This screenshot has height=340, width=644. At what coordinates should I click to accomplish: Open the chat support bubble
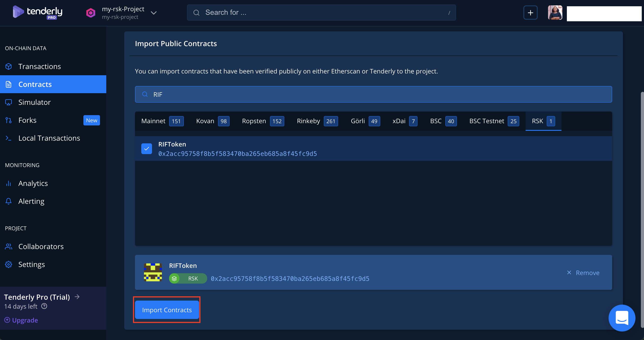(x=622, y=318)
